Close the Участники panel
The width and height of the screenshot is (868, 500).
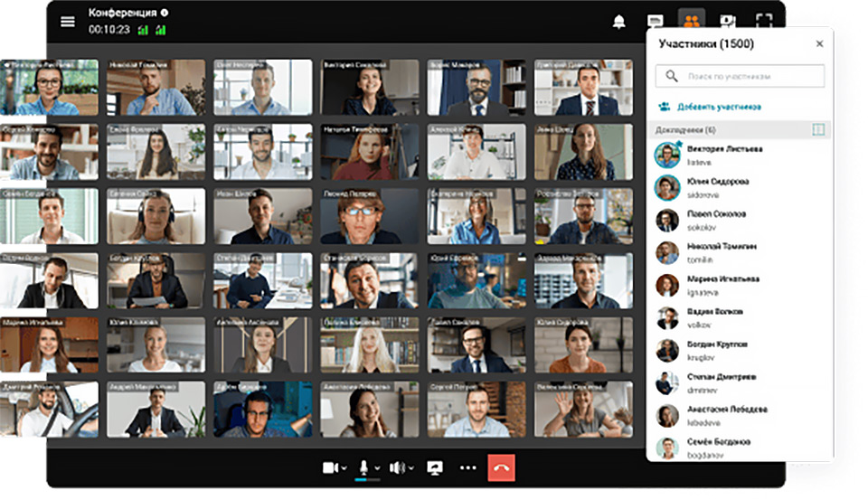pos(819,43)
